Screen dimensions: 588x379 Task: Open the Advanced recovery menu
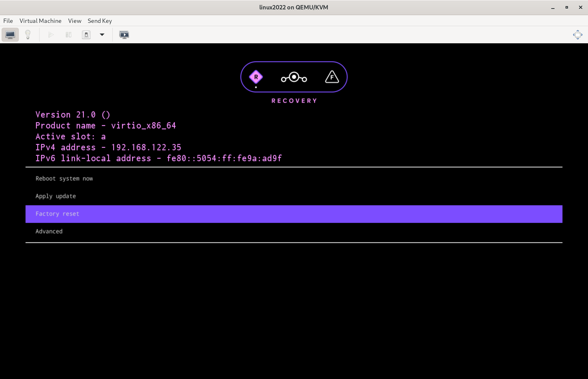pos(294,232)
